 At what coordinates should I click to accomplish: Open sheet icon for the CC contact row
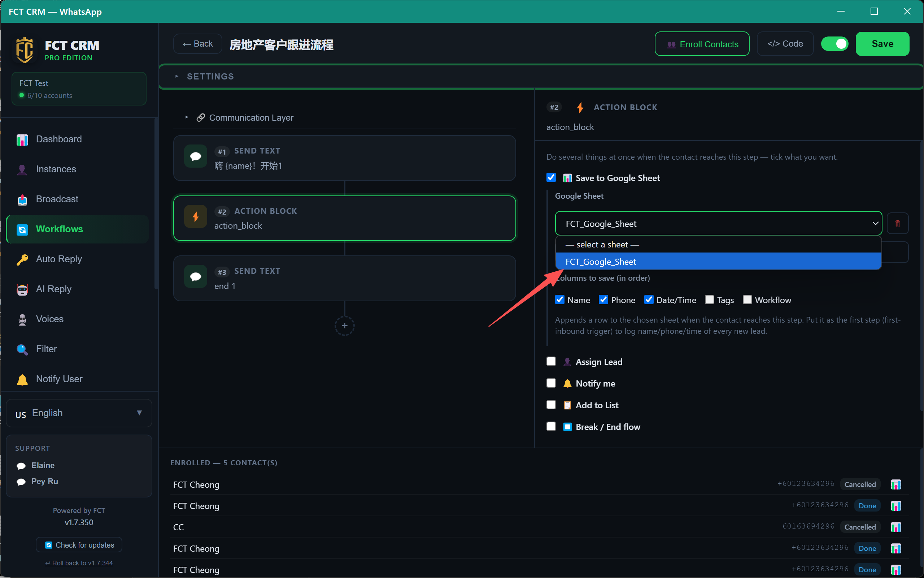pyautogui.click(x=896, y=527)
